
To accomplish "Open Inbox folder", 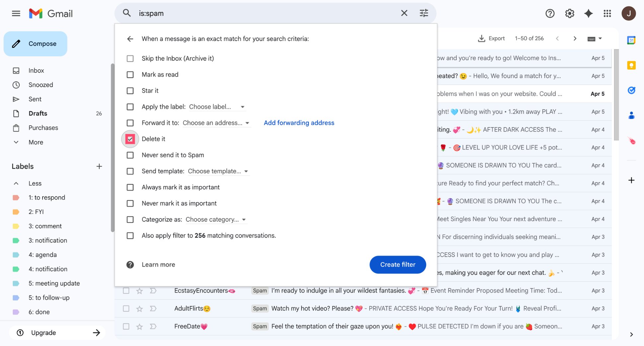I will coord(36,71).
